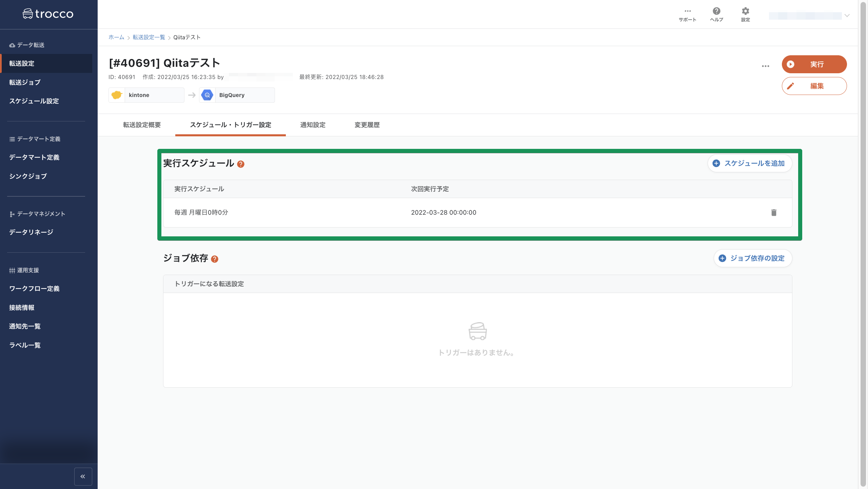
Task: Open 転送設定 in the sidebar
Action: (46, 63)
